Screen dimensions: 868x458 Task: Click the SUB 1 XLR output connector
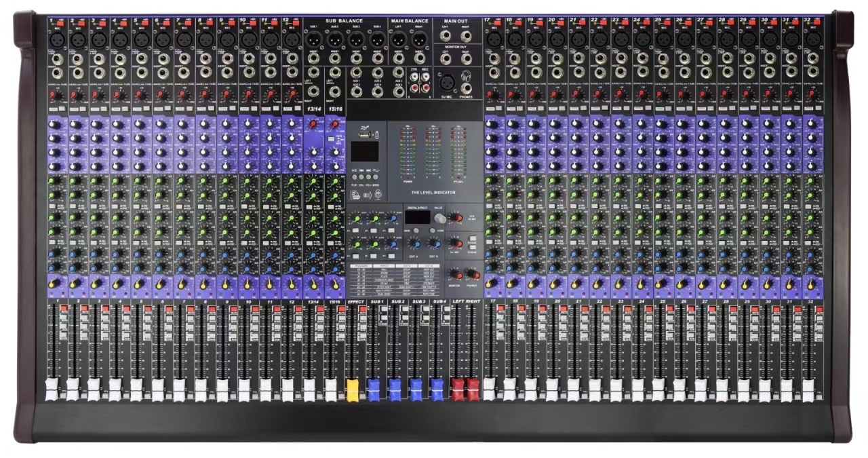click(315, 40)
